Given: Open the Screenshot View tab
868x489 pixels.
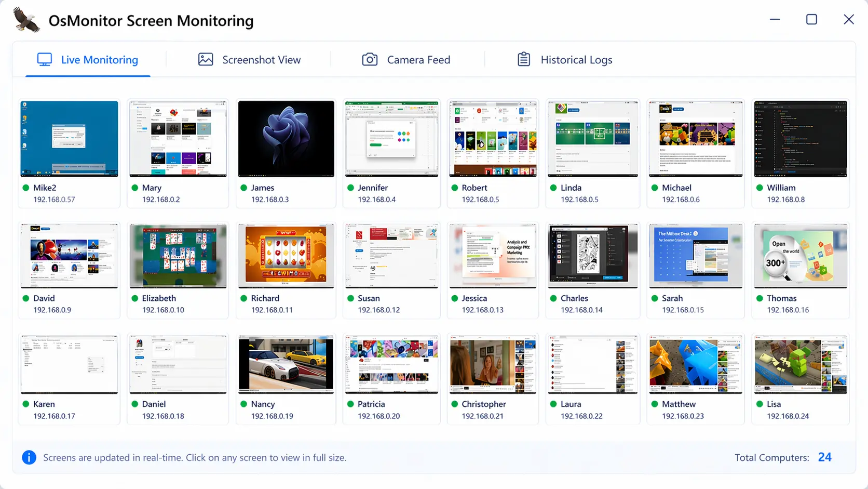Looking at the screenshot, I should 249,60.
